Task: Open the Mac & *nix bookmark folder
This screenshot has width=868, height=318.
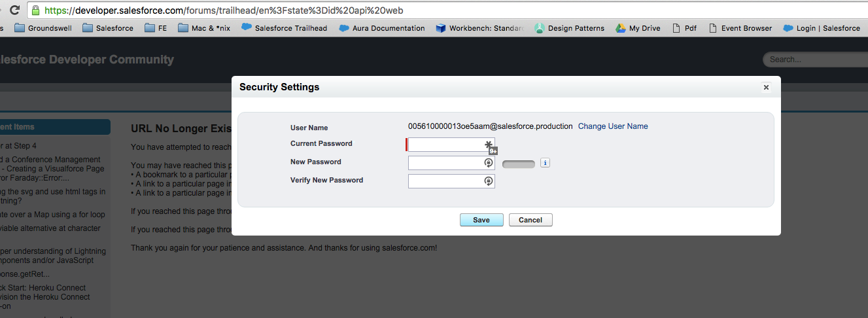Action: point(204,28)
